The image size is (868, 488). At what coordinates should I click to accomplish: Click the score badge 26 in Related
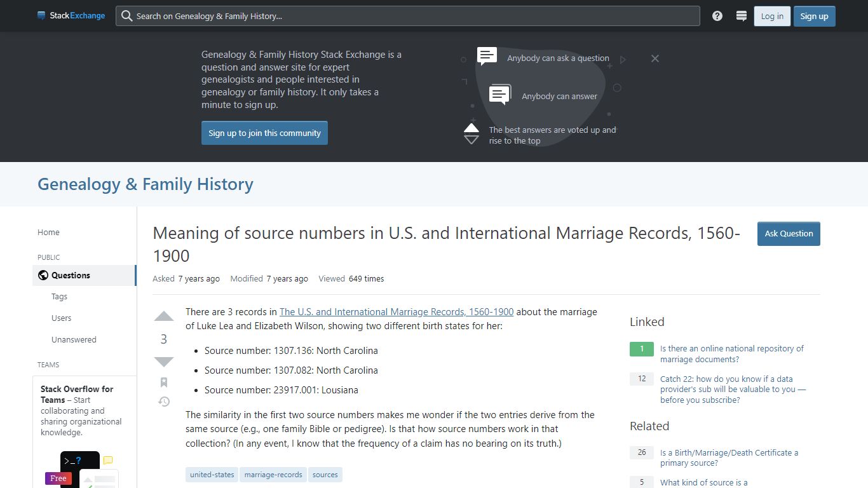(642, 452)
